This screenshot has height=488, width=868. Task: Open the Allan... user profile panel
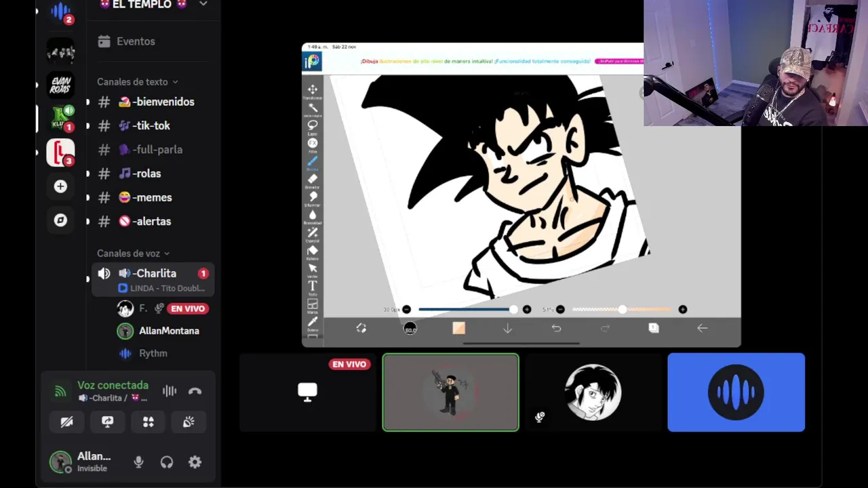[x=81, y=462]
